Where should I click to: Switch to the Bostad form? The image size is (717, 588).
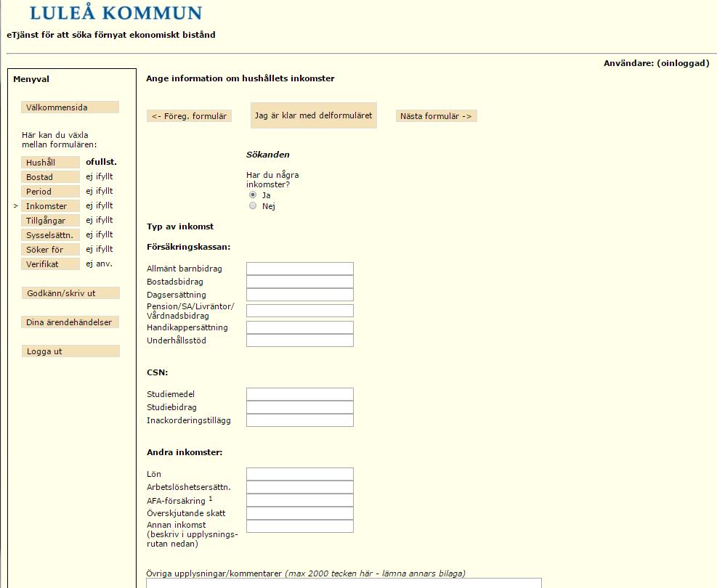pos(50,177)
